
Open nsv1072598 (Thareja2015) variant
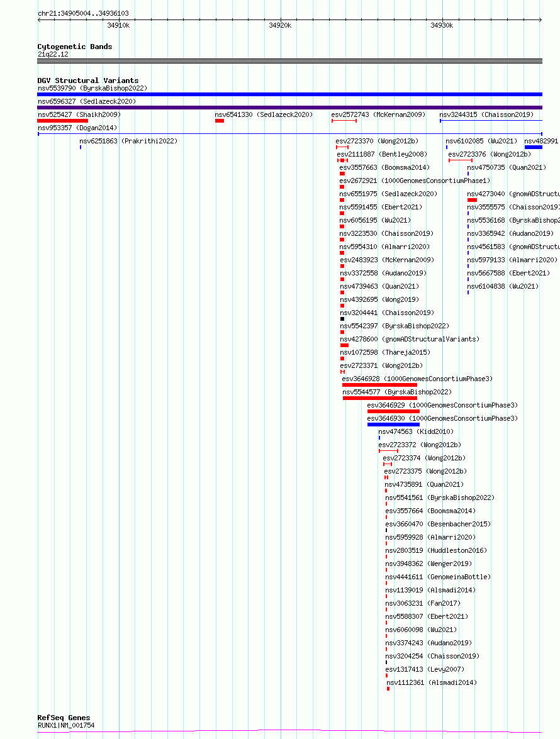coord(385,352)
